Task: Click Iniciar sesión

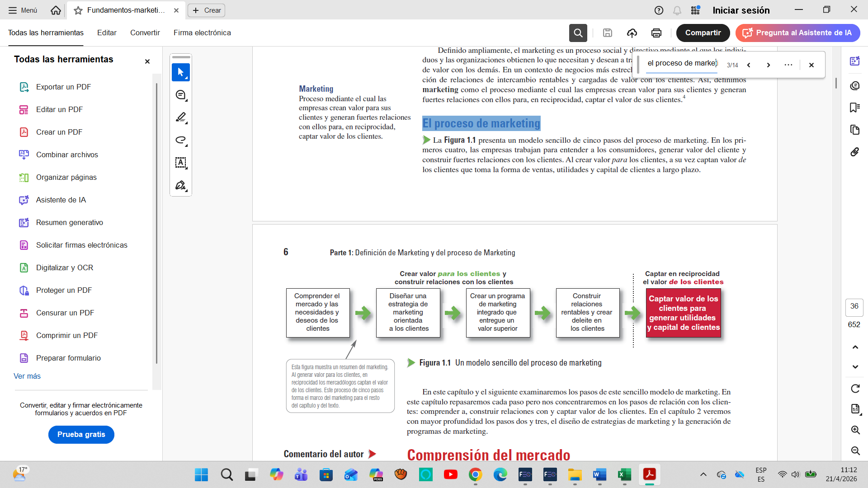Action: point(741,10)
